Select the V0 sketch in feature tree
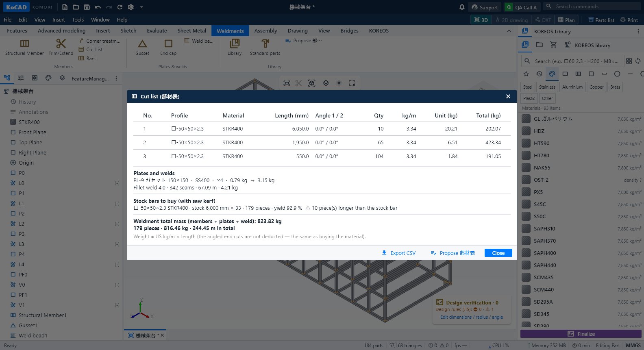Image resolution: width=644 pixels, height=350 pixels. (x=22, y=285)
